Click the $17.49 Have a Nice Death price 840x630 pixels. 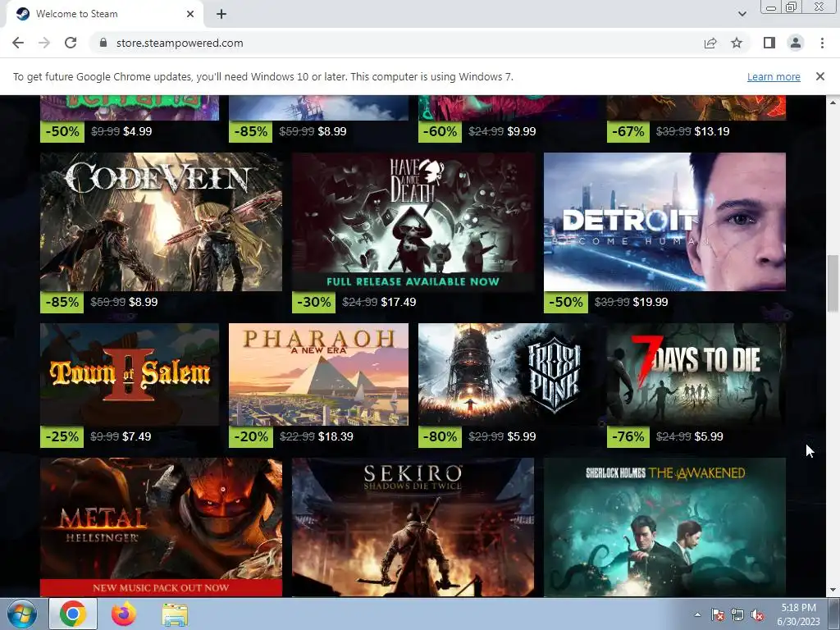pos(398,302)
